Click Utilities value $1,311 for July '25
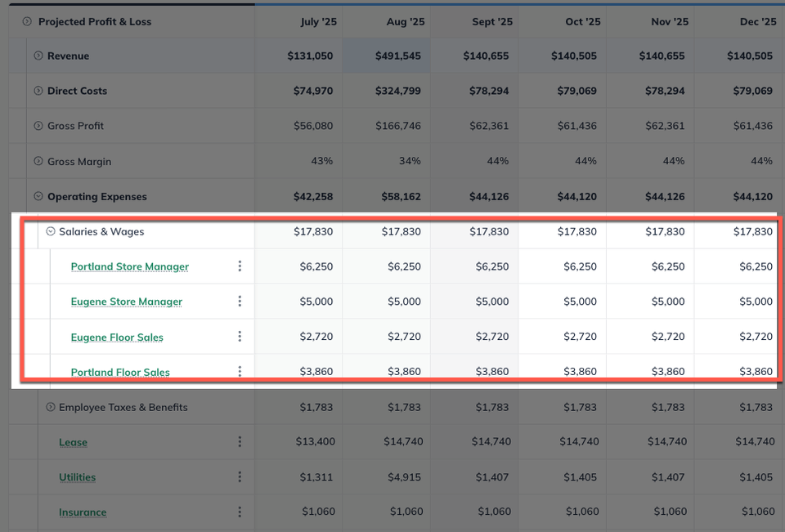 [316, 477]
